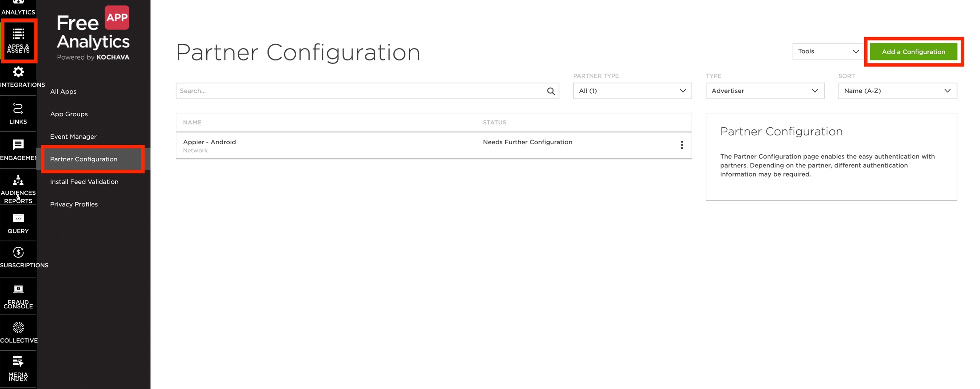Expand the Tools dropdown
This screenshot has height=389, width=980.
[828, 51]
